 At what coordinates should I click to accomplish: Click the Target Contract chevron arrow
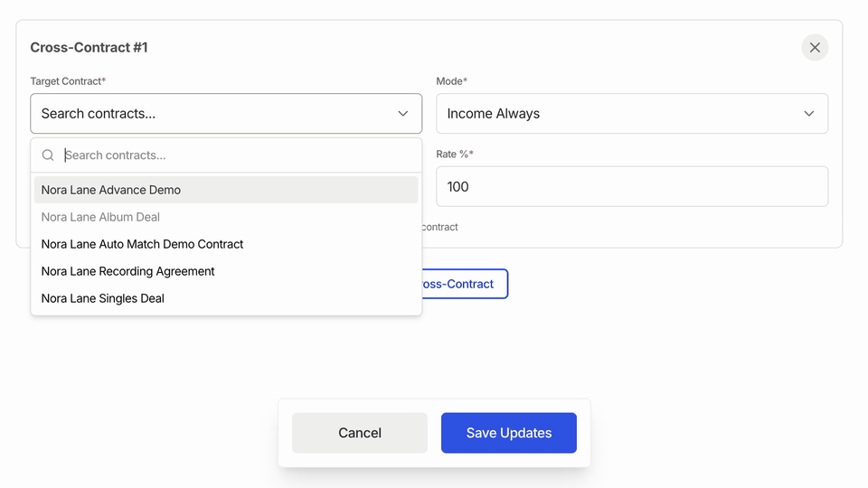pos(403,114)
